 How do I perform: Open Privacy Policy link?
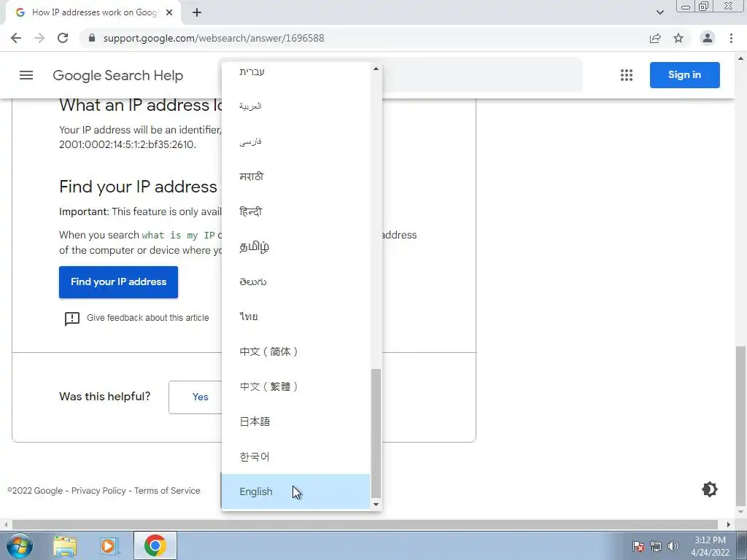98,491
